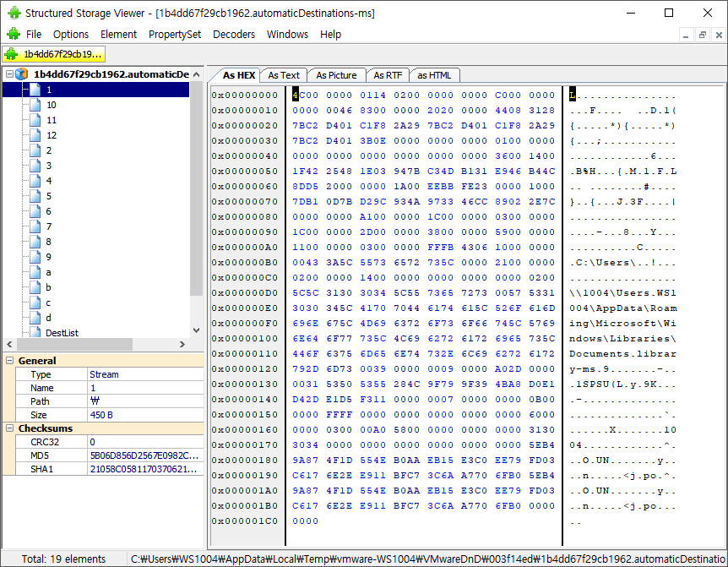This screenshot has height=567, width=728.
Task: Click the stream icon for item 8
Action: tap(35, 242)
